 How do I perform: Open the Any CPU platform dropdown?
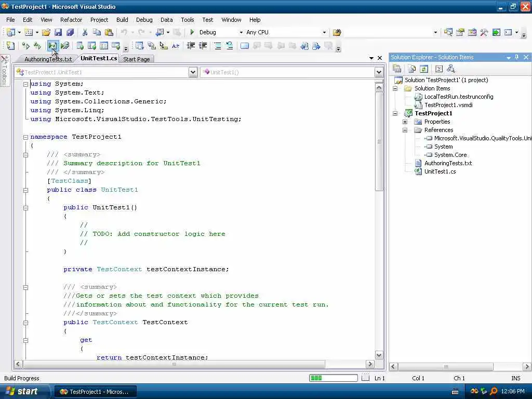[324, 32]
